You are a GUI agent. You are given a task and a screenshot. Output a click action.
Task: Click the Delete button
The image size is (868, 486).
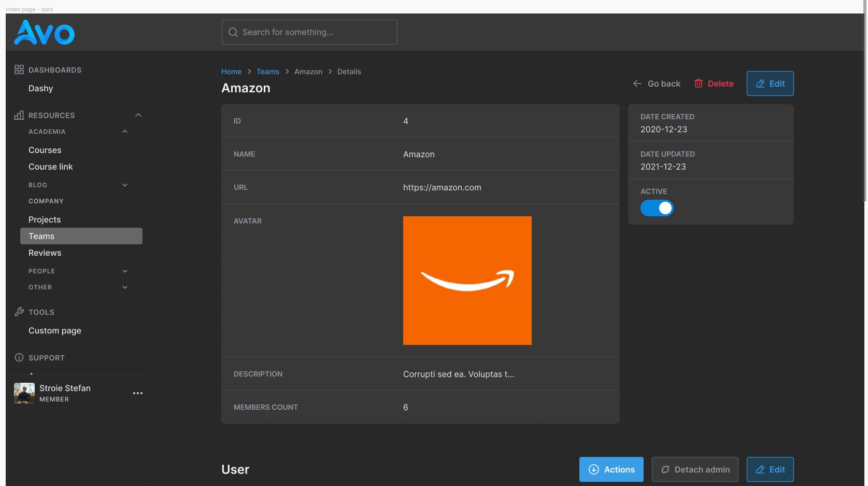[714, 84]
